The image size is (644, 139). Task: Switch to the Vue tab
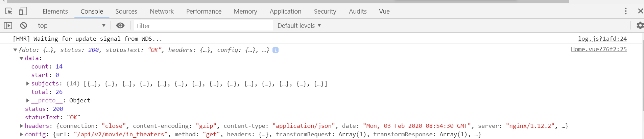coord(384,11)
